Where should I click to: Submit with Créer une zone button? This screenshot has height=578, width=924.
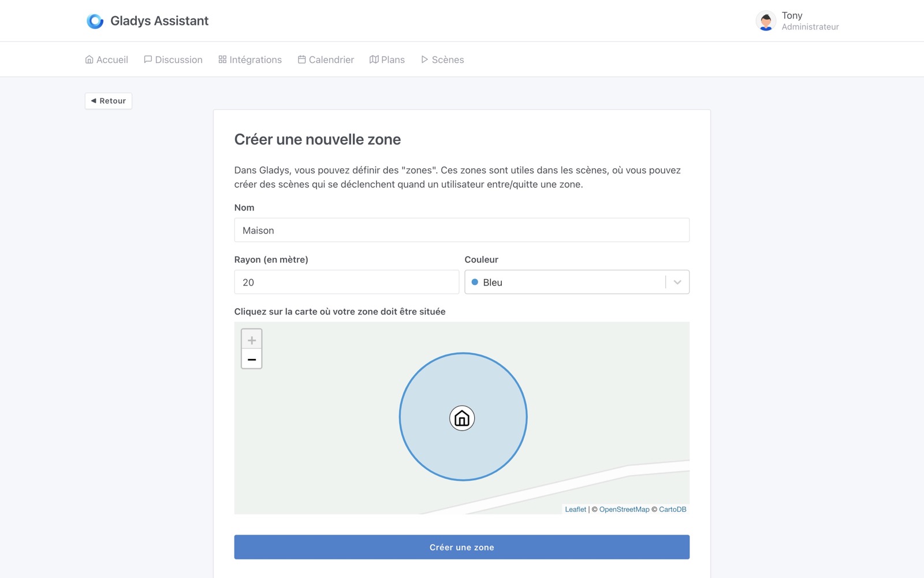[461, 547]
